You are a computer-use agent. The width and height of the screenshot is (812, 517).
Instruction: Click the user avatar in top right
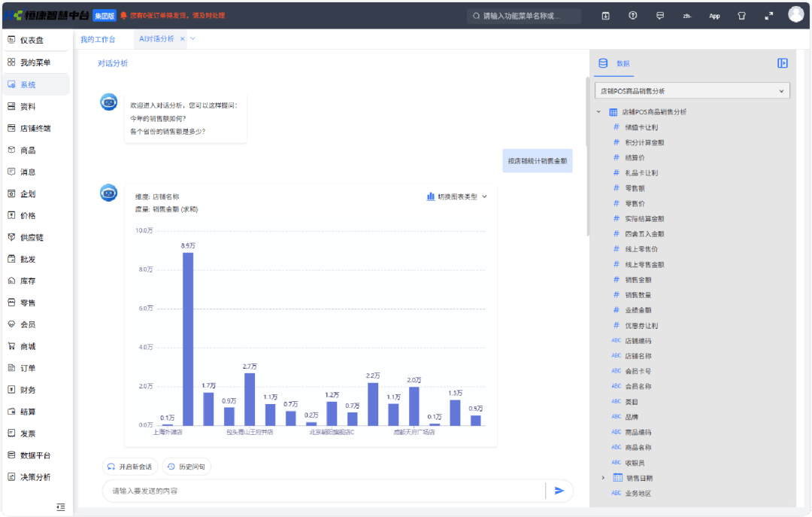tap(795, 14)
